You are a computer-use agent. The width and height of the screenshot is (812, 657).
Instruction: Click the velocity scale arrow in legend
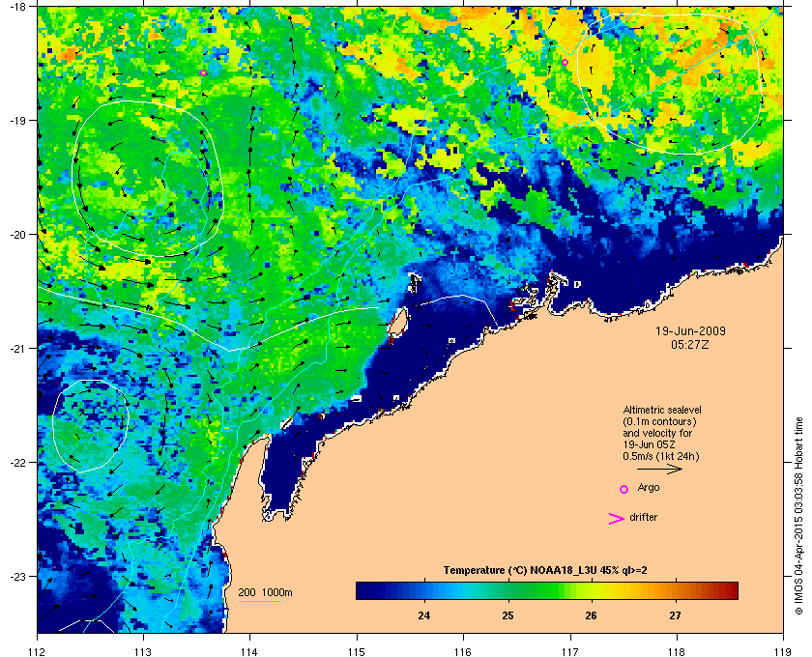(659, 469)
